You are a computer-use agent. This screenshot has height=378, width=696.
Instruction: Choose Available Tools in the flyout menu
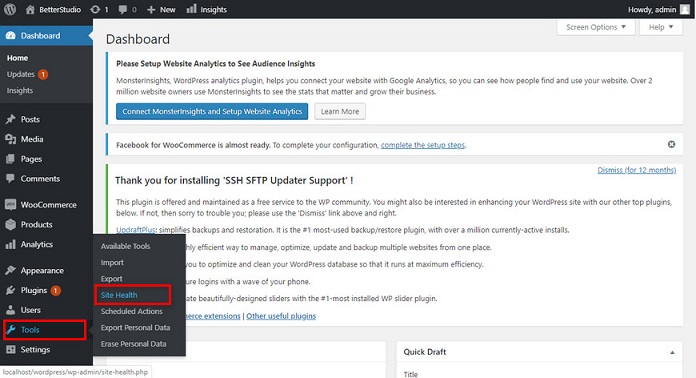(125, 246)
